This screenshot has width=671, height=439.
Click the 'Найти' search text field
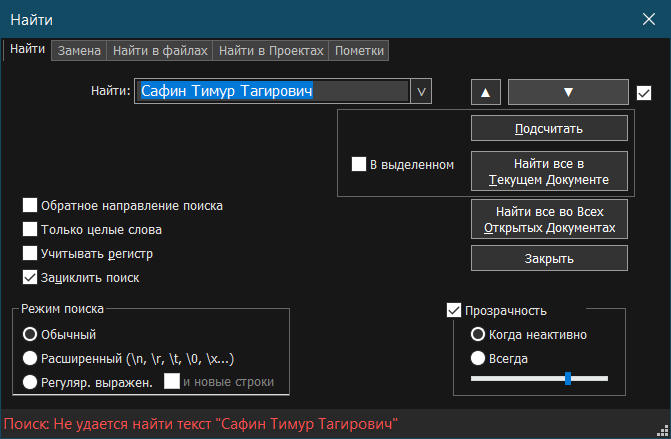click(272, 92)
